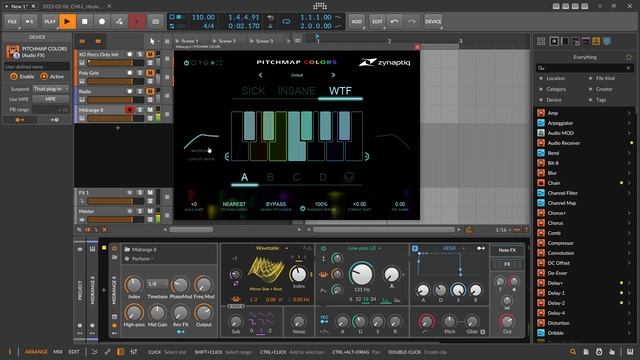Solo the Midrange 8 track

point(140,110)
